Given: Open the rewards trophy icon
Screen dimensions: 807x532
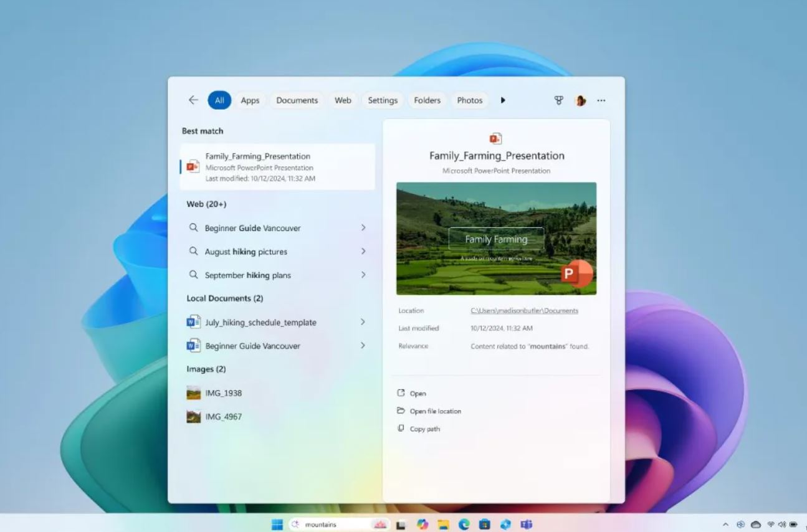Looking at the screenshot, I should tap(559, 100).
